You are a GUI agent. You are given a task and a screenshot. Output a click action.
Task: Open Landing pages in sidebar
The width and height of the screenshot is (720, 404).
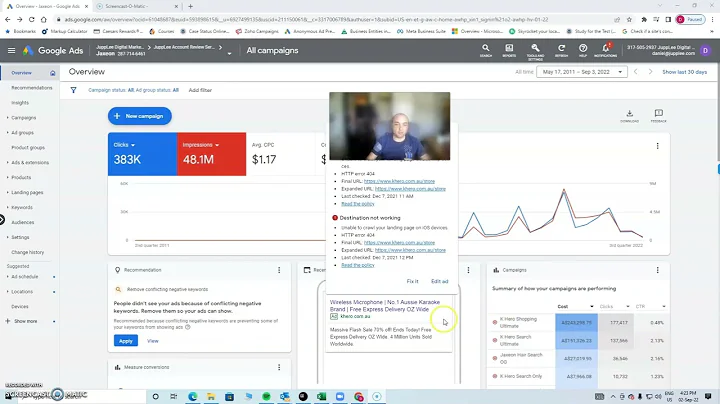click(27, 193)
